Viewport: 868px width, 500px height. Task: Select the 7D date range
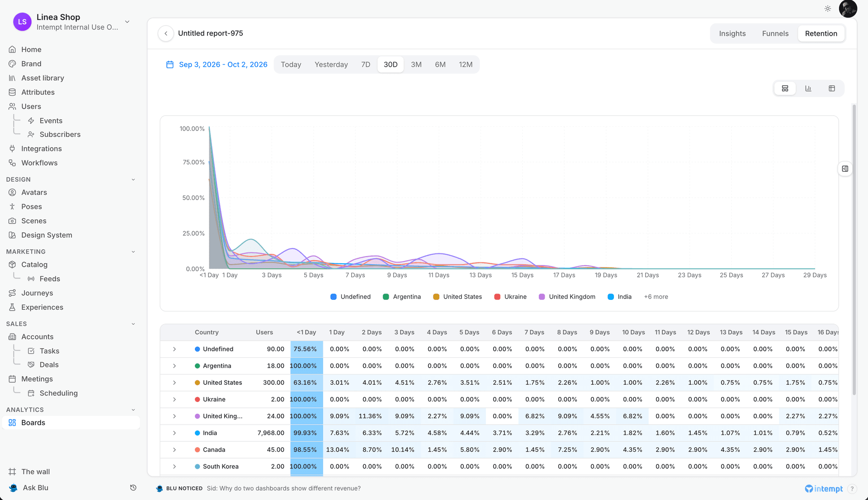click(x=365, y=65)
